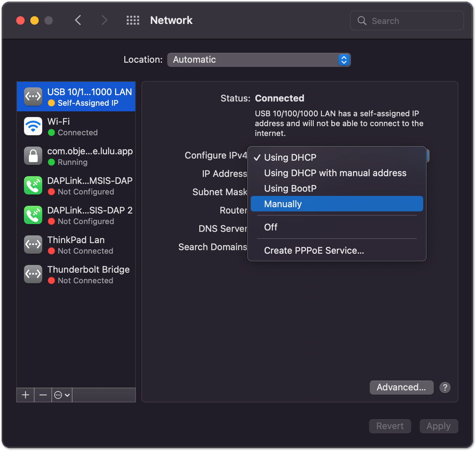Add a new network service with plus
Screen dimensions: 476x451
tap(25, 395)
